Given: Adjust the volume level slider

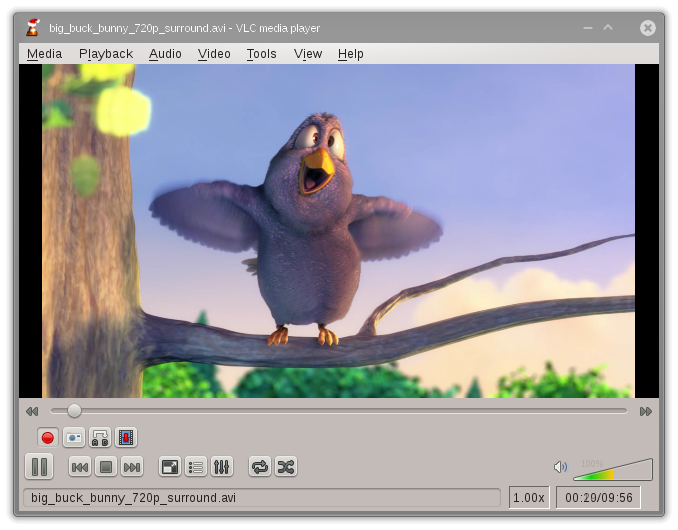Looking at the screenshot, I should click(613, 469).
